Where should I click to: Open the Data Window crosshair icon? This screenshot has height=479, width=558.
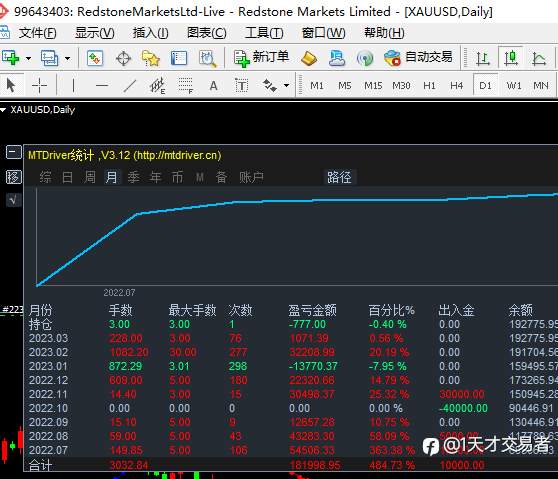point(123,58)
